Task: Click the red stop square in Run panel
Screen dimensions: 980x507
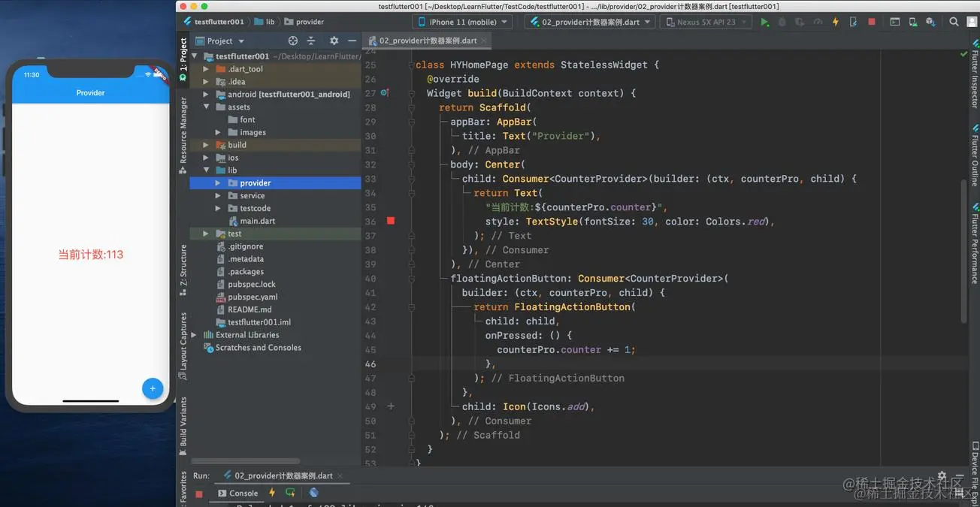Action: (x=199, y=493)
